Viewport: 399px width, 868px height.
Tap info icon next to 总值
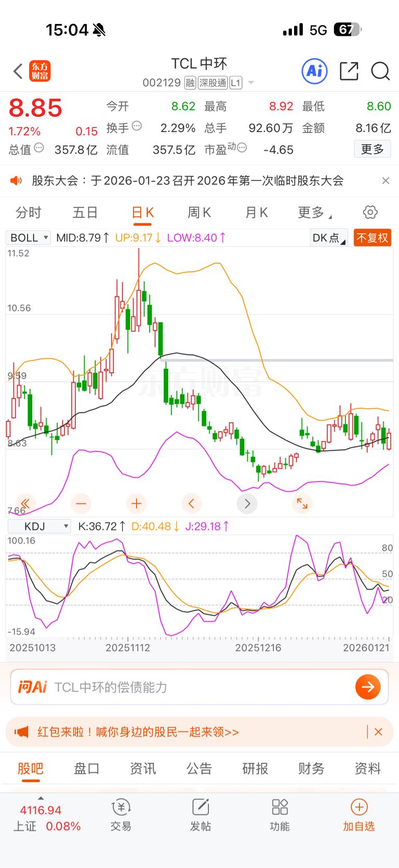pyautogui.click(x=39, y=148)
